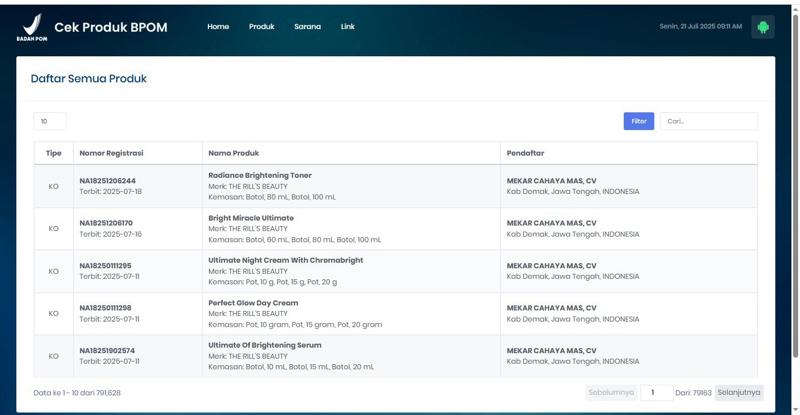This screenshot has height=415, width=800.
Task: Select Radiance Brightening Toner product row
Action: click(260, 175)
